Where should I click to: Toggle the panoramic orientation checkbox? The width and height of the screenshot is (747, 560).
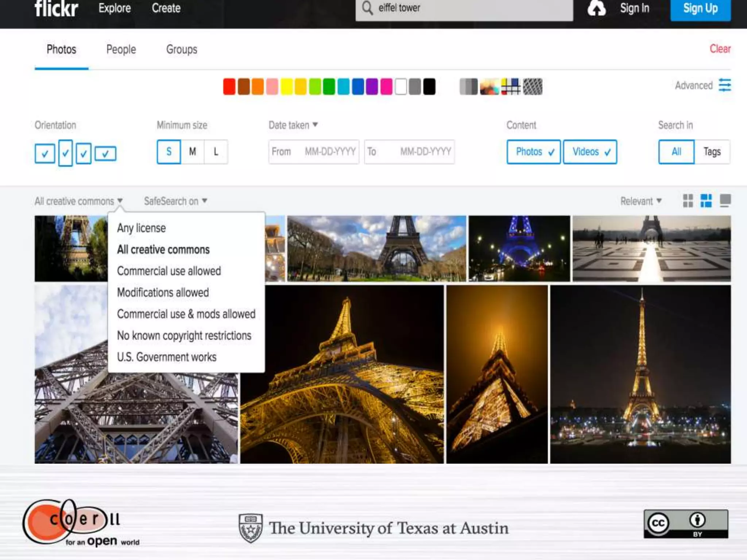(x=105, y=153)
